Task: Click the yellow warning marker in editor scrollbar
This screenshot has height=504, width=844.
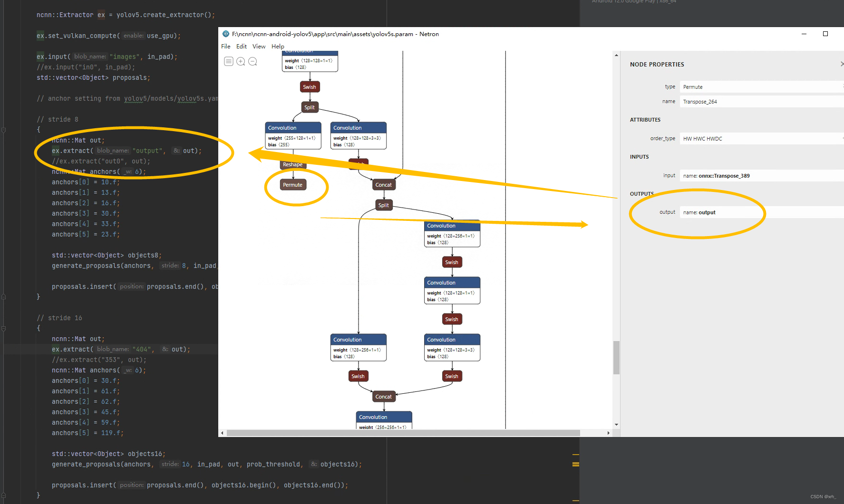Action: tap(576, 464)
